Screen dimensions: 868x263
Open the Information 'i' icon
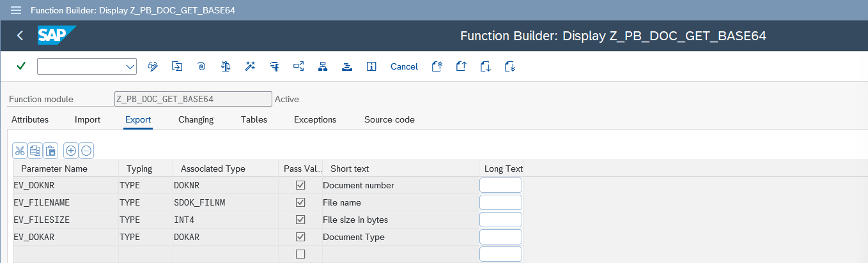tap(371, 66)
